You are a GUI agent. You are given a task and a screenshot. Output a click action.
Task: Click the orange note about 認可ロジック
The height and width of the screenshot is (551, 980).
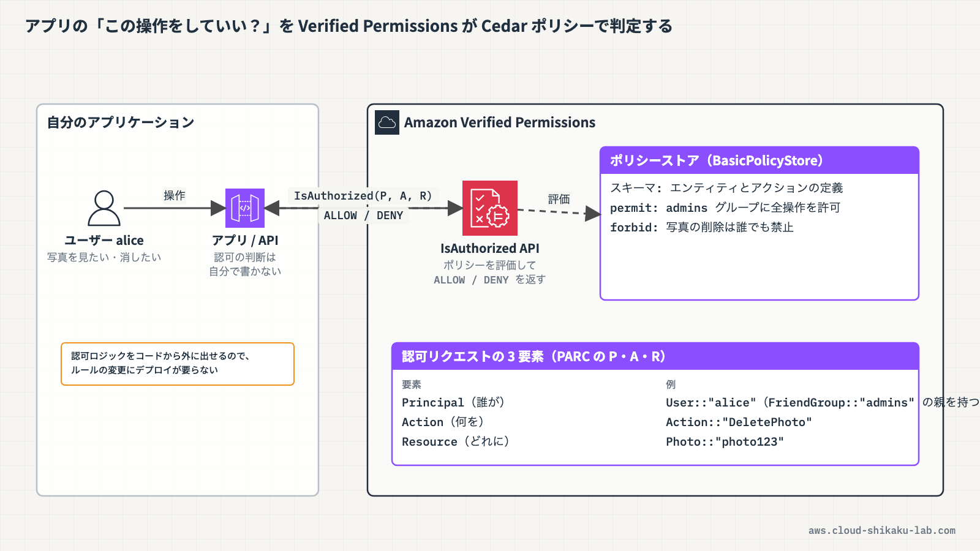pyautogui.click(x=178, y=364)
